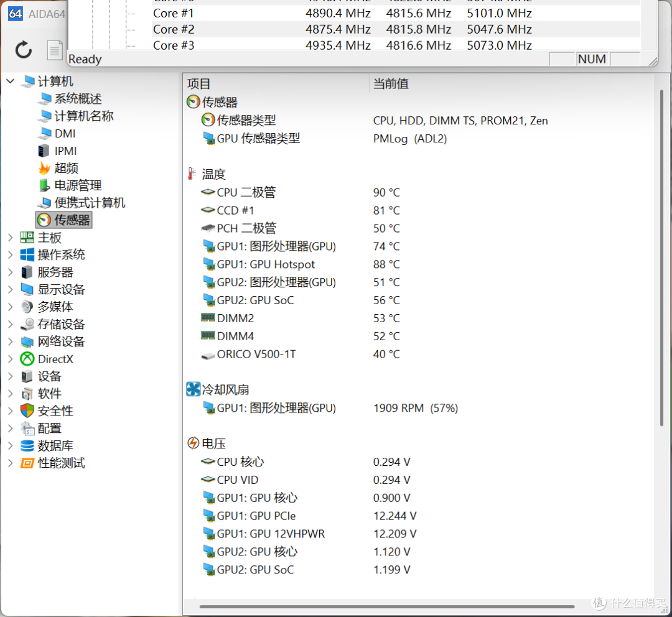Click the vertical scrollbar of sensor list
This screenshot has height=617, width=672.
[x=661, y=257]
